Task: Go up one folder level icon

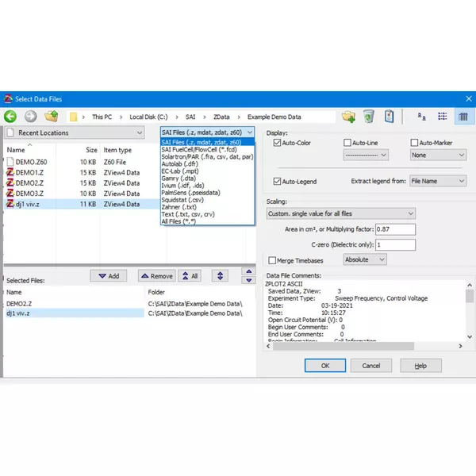Action: (x=52, y=117)
